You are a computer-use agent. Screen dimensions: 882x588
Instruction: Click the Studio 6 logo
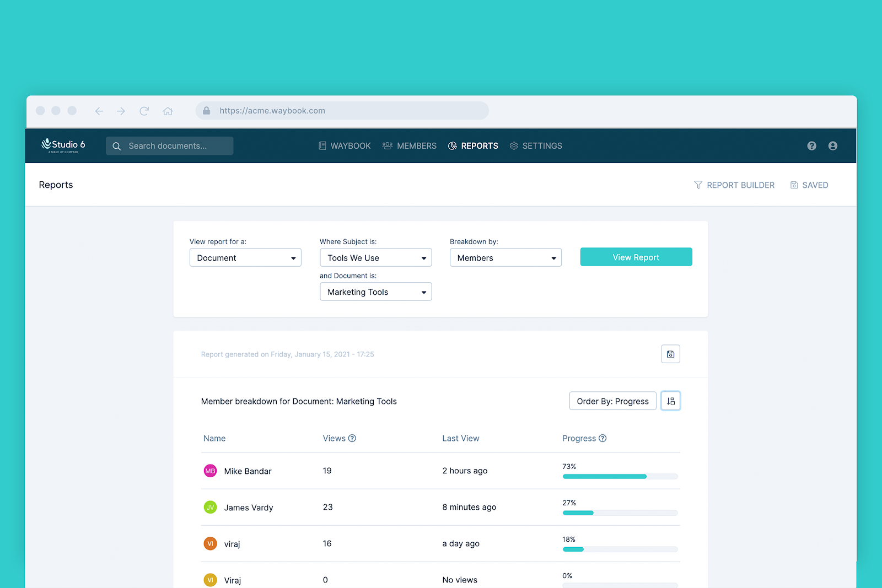tap(63, 145)
